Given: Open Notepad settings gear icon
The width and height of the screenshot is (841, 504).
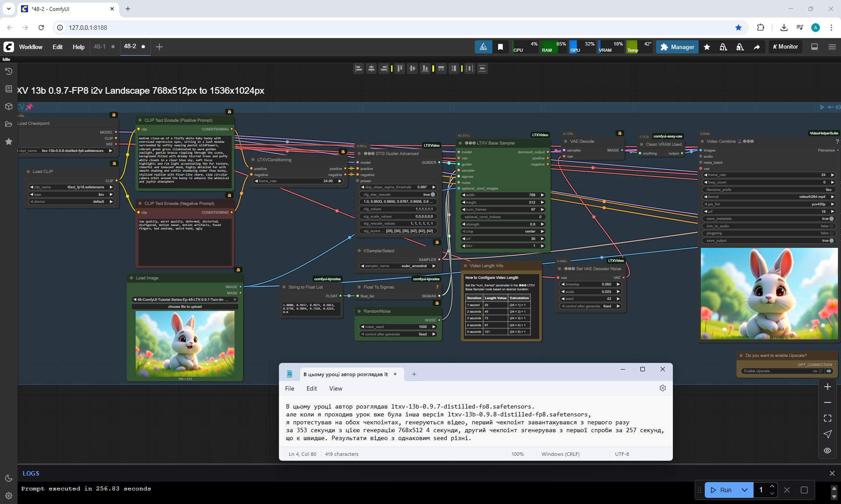Looking at the screenshot, I should pyautogui.click(x=662, y=388).
